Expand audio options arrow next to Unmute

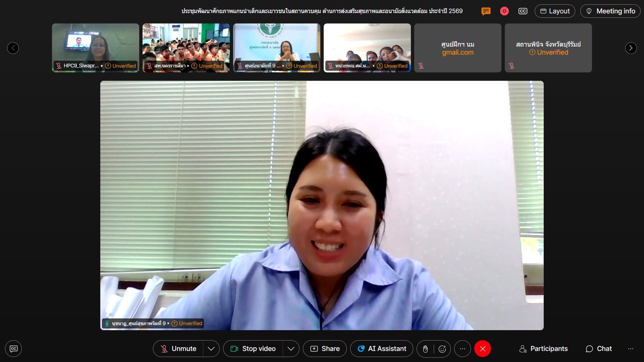pyautogui.click(x=211, y=349)
